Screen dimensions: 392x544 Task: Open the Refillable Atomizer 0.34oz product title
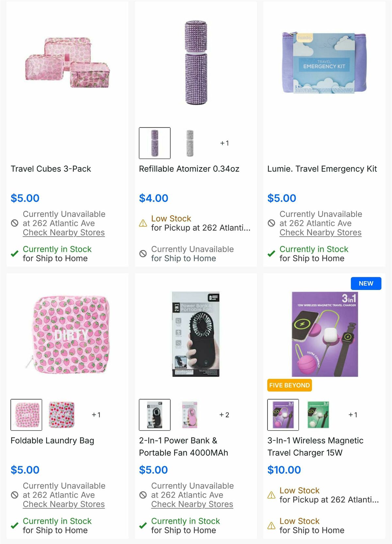click(x=189, y=169)
